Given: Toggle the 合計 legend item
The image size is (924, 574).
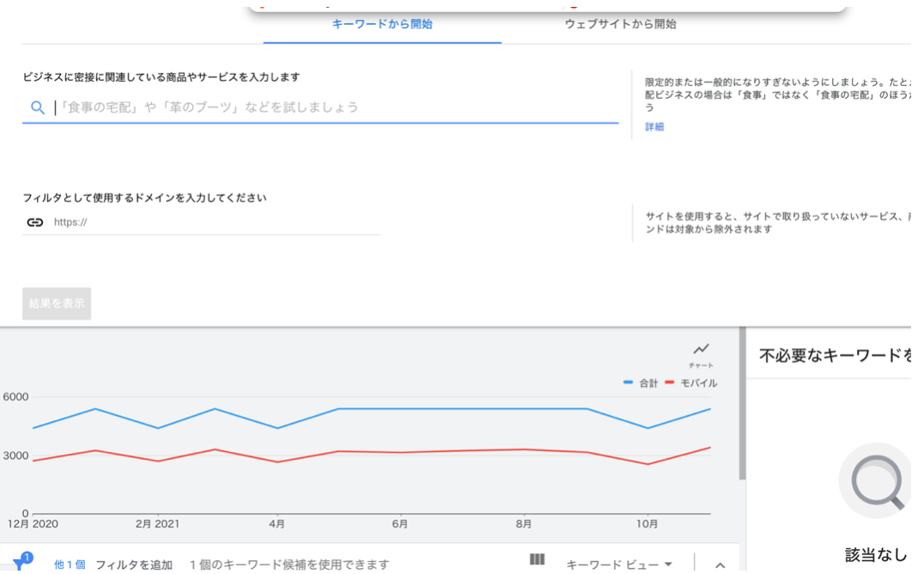Looking at the screenshot, I should pos(641,383).
